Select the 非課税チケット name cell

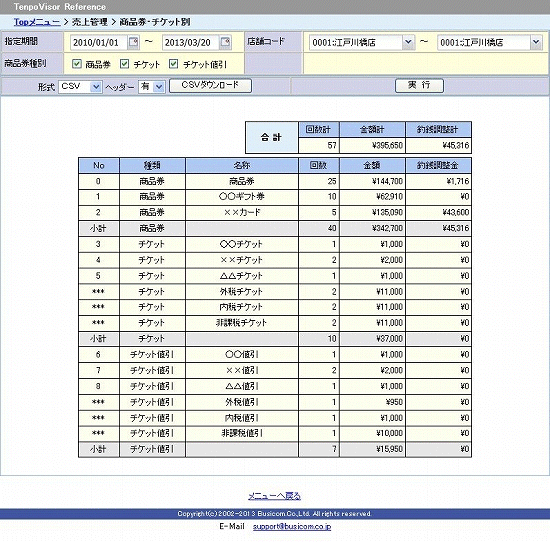pos(242,323)
